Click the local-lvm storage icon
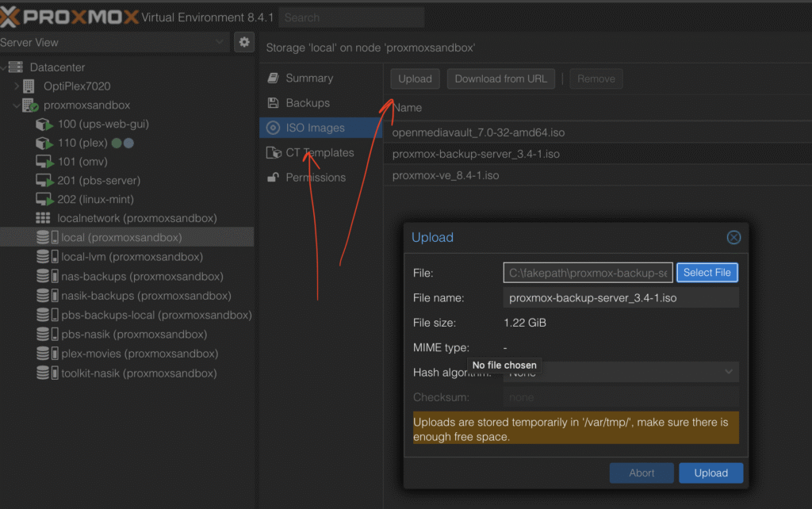The width and height of the screenshot is (812, 509). pyautogui.click(x=47, y=257)
